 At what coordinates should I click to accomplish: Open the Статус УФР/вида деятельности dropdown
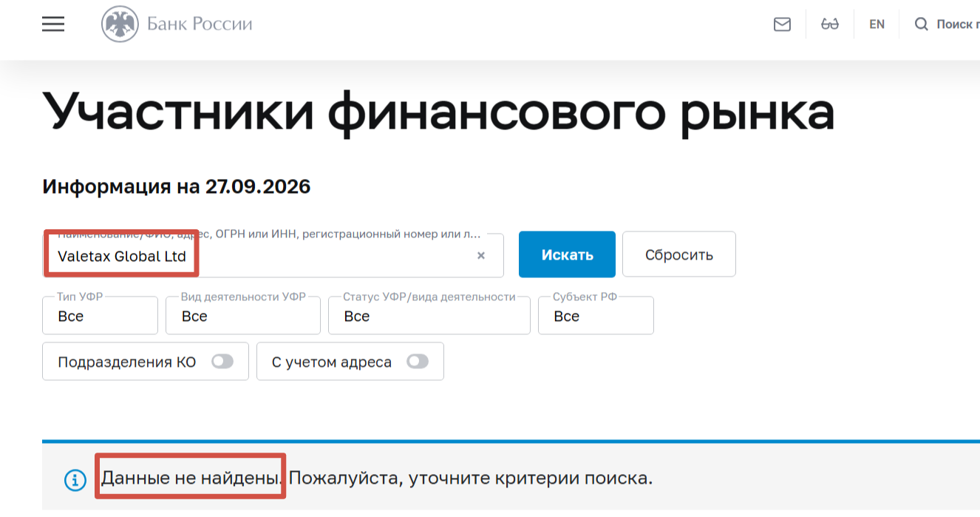click(429, 316)
